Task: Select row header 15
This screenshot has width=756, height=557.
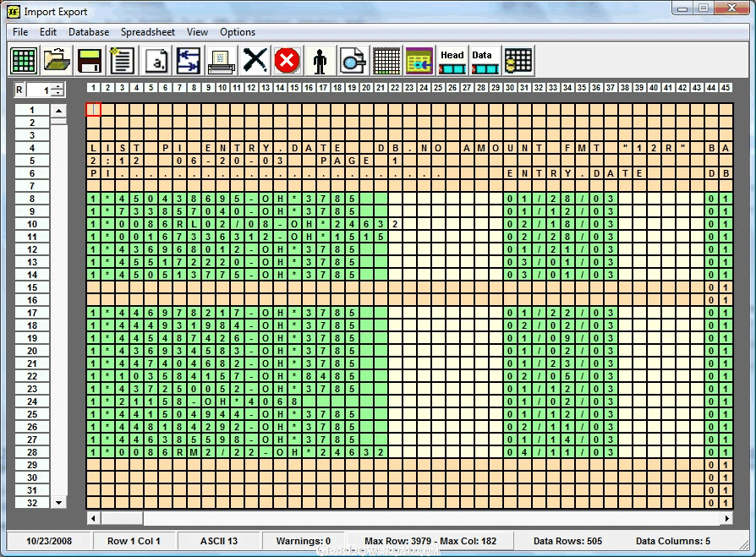Action: 32,287
